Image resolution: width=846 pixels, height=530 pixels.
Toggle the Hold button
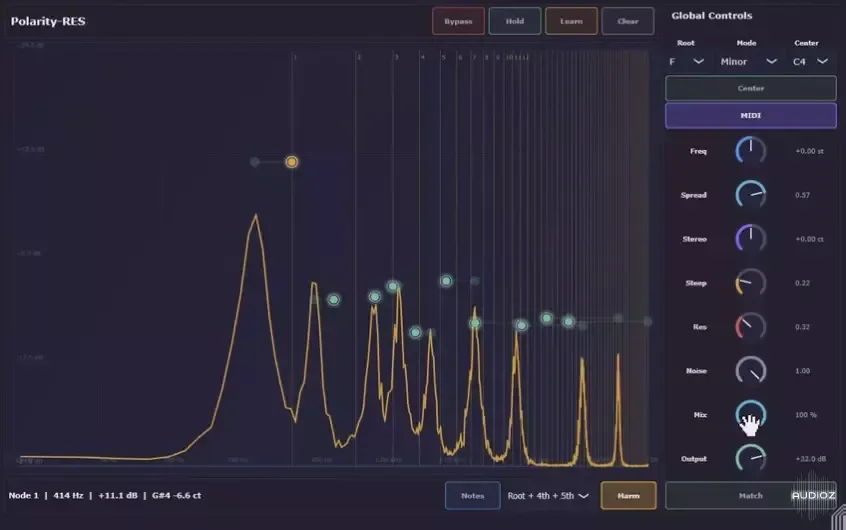pos(515,21)
